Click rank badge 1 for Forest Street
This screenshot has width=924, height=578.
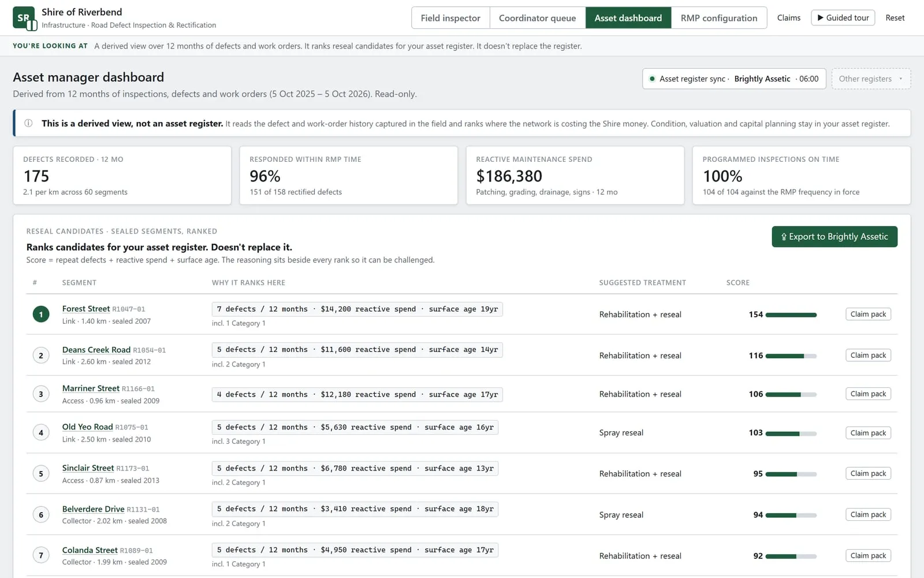point(40,314)
